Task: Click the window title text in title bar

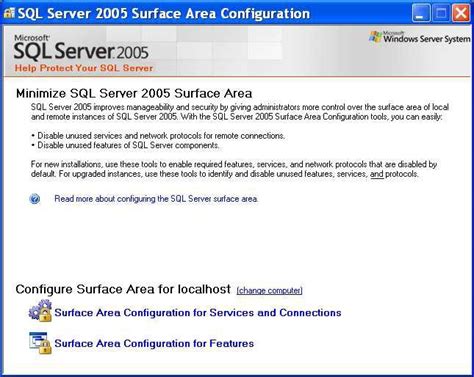Action: point(164,14)
